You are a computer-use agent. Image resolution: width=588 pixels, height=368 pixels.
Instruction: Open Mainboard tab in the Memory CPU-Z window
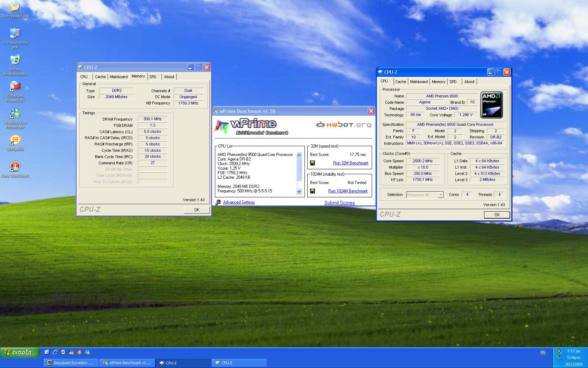tap(119, 77)
